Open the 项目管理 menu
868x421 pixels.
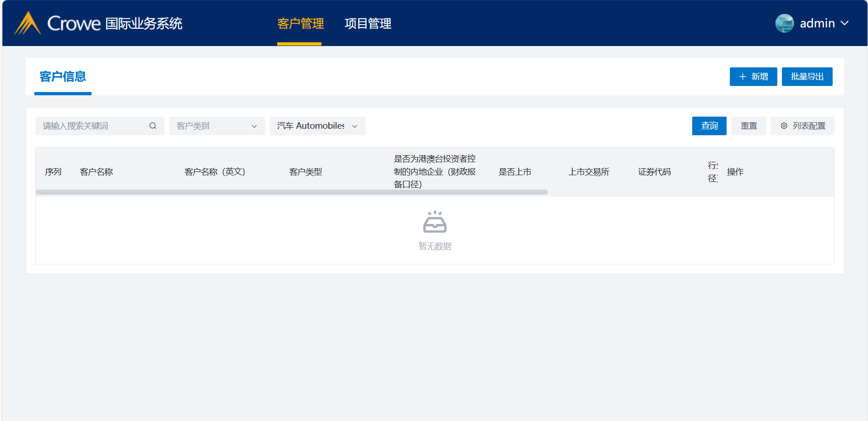(368, 23)
